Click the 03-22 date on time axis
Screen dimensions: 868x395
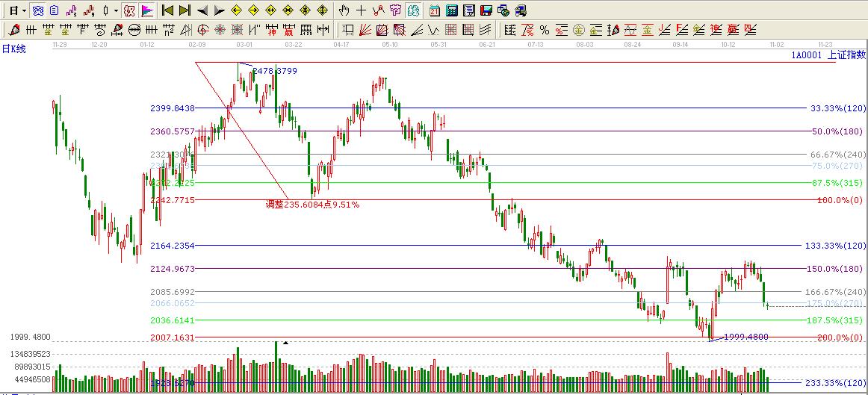tap(294, 45)
